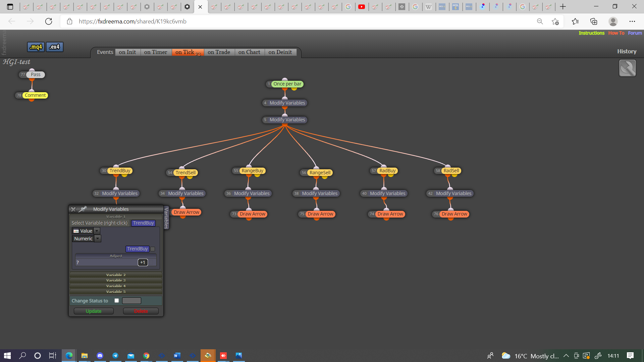Tick the checkbox beside value TrendBuy

pos(153,249)
